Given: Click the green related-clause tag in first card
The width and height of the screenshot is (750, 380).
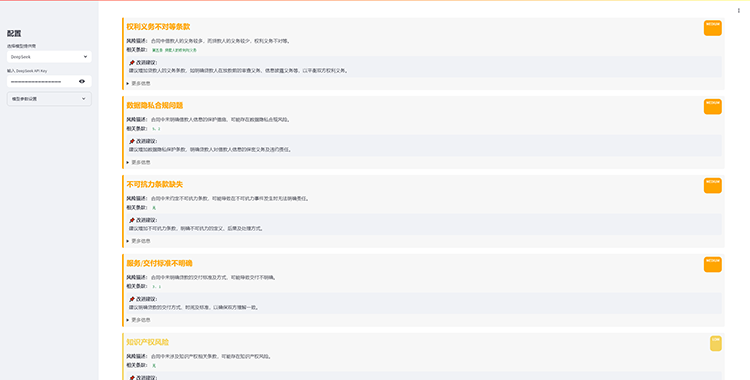Looking at the screenshot, I should (174, 50).
